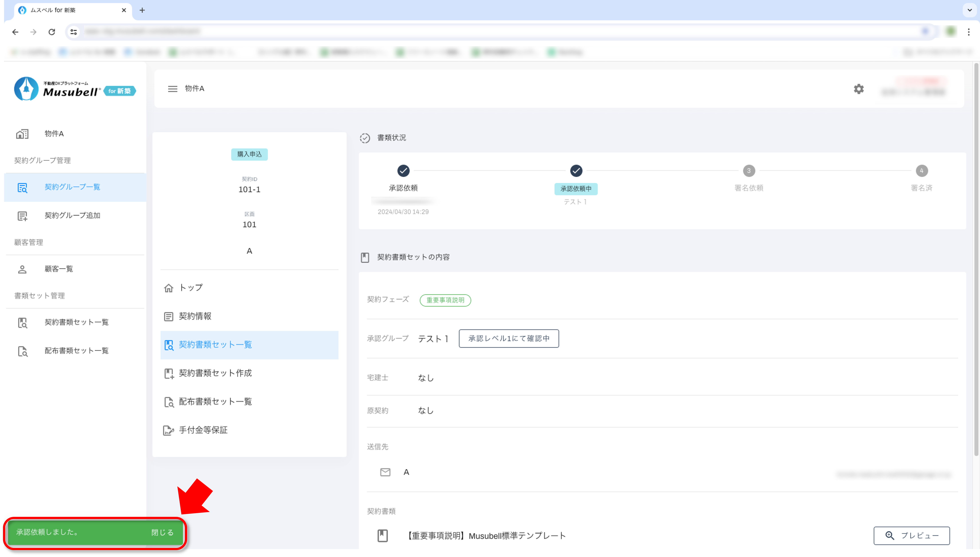This screenshot has height=557, width=980.
Task: Click the 契約グループ追加 icon in sidebar
Action: tap(22, 216)
